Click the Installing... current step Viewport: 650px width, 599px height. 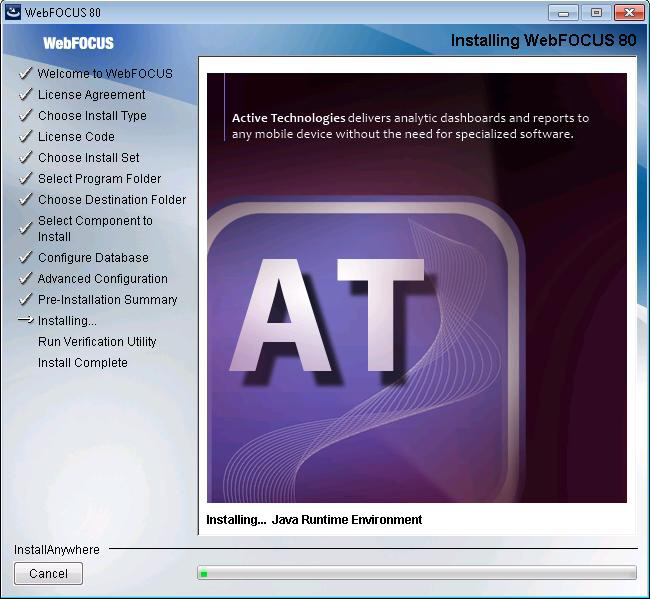(67, 320)
